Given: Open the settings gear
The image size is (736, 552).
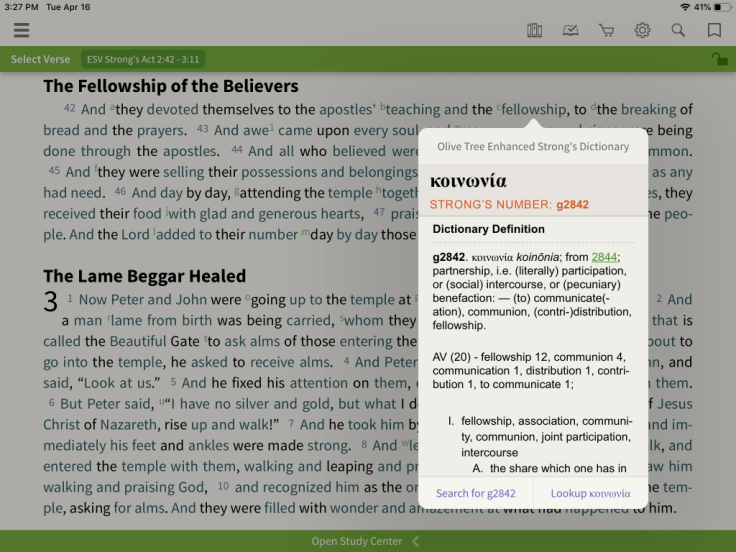Looking at the screenshot, I should [x=642, y=30].
